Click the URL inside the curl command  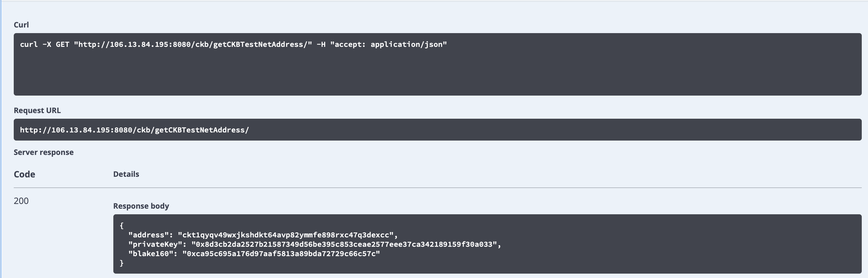coord(193,44)
